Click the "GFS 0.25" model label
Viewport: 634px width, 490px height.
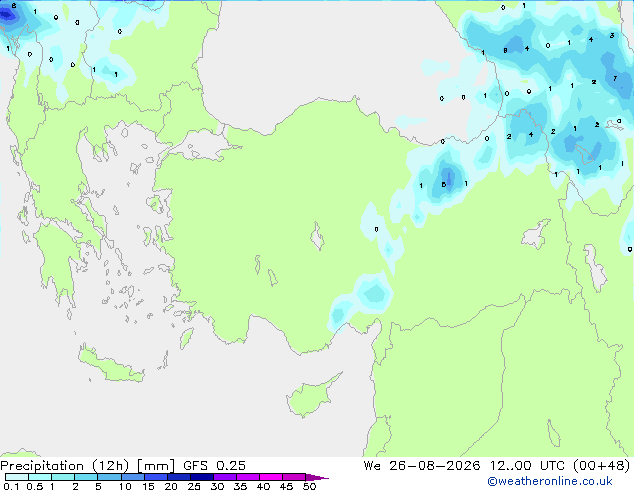[x=214, y=466]
